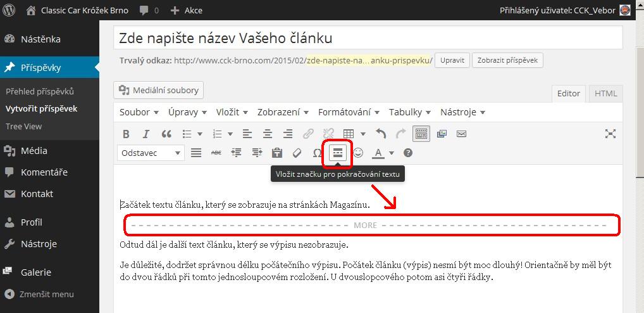
Task: Open the Odstavec paragraph format dropdown
Action: [x=151, y=153]
